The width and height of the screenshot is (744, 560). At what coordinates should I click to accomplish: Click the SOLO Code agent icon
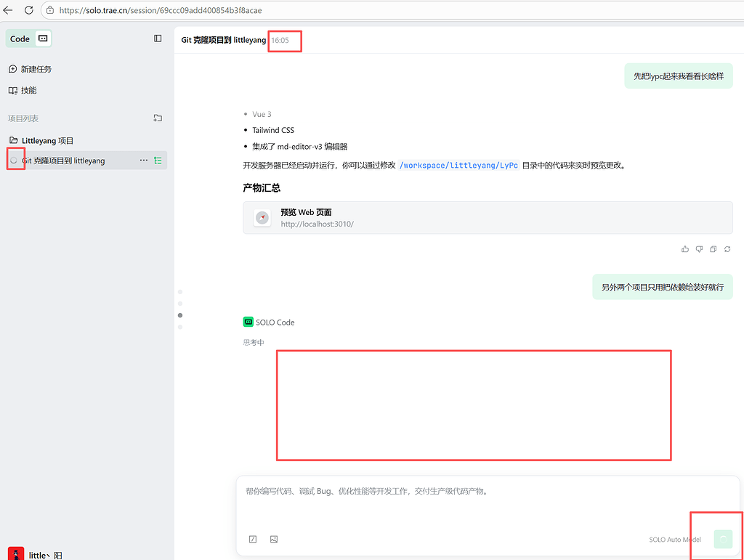(248, 322)
